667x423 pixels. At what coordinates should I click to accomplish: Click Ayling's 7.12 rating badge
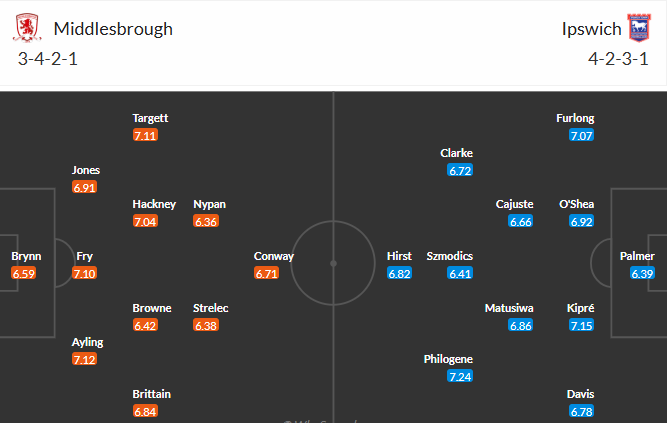tap(85, 359)
